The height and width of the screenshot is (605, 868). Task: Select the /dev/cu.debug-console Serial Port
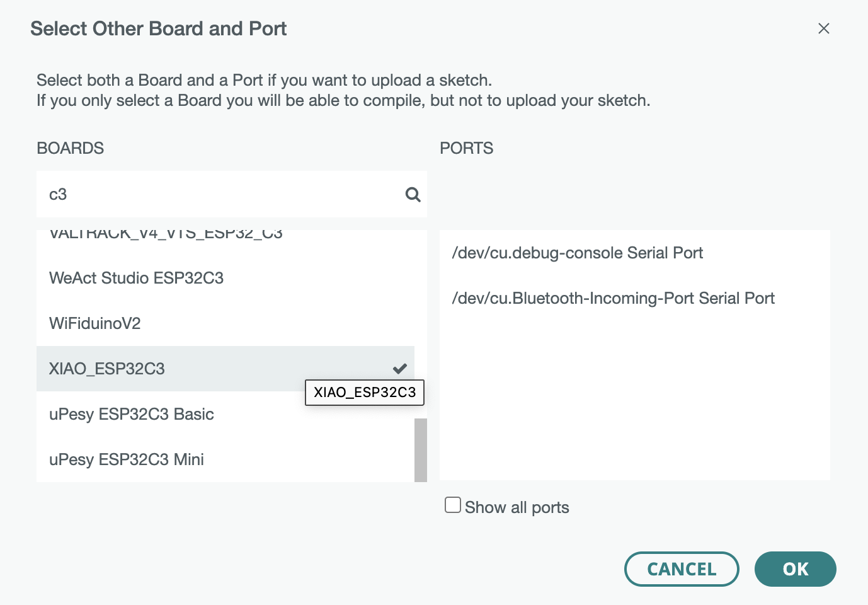577,253
